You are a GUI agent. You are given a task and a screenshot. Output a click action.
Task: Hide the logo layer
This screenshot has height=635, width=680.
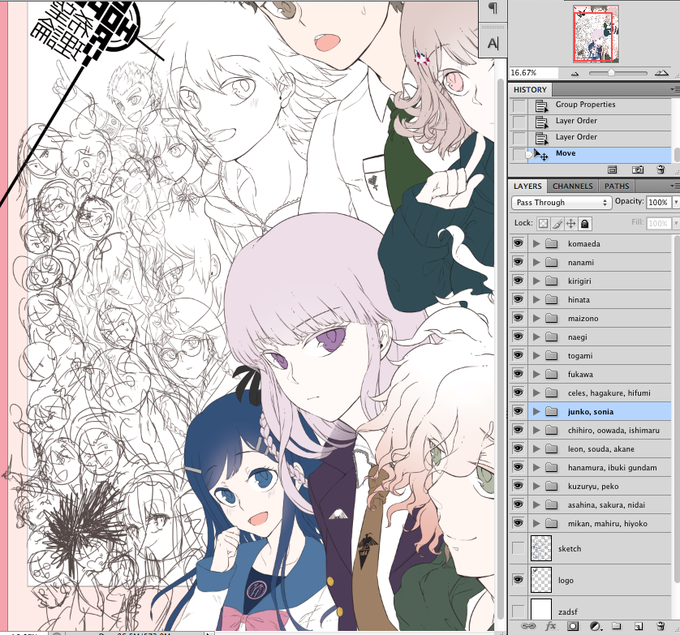(518, 580)
